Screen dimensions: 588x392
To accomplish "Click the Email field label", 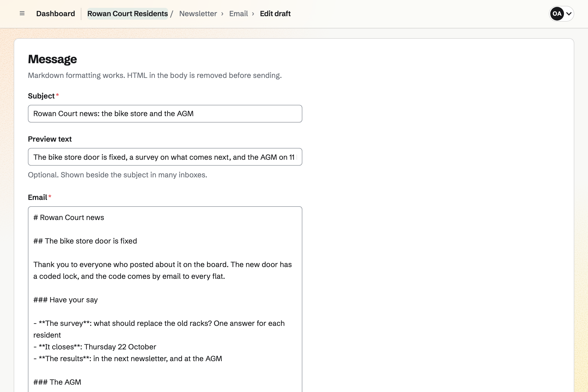I will point(37,197).
